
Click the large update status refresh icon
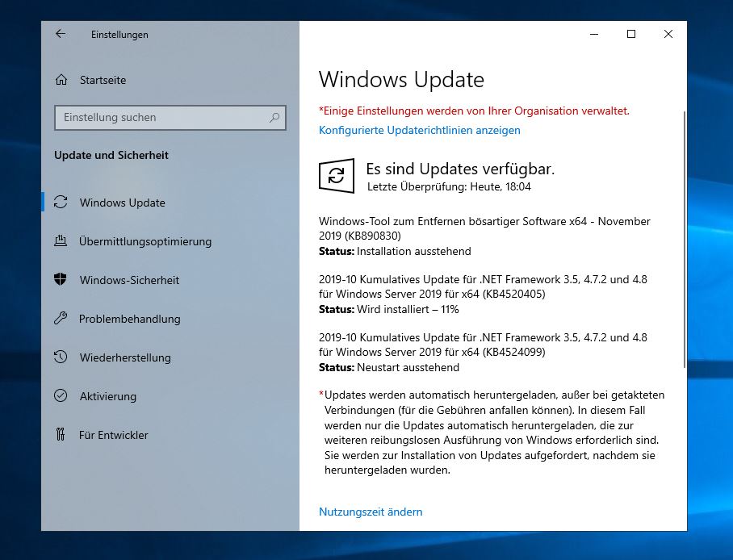[337, 176]
